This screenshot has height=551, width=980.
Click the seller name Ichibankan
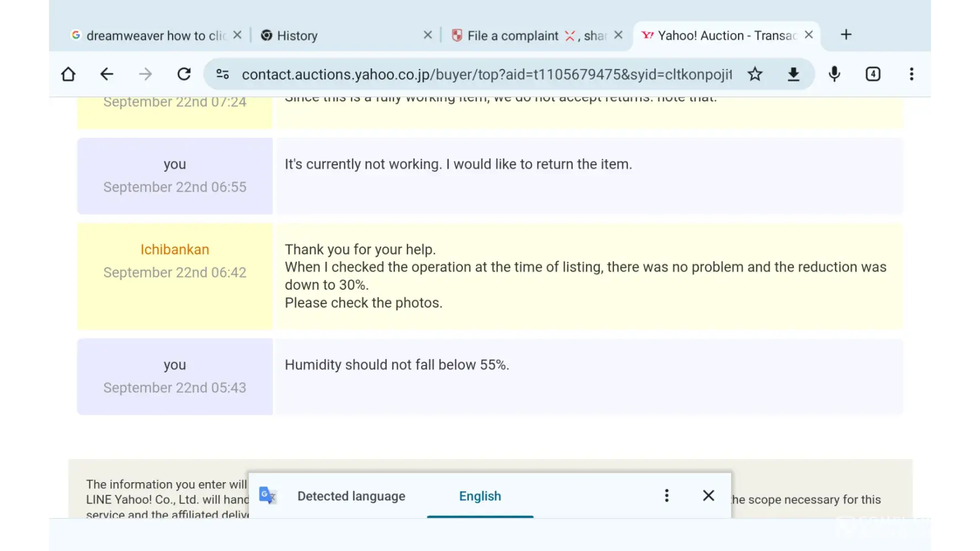point(175,250)
